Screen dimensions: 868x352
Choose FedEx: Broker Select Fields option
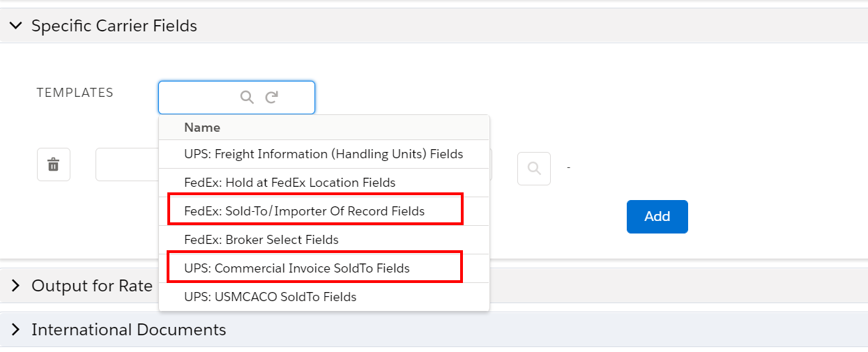point(324,240)
